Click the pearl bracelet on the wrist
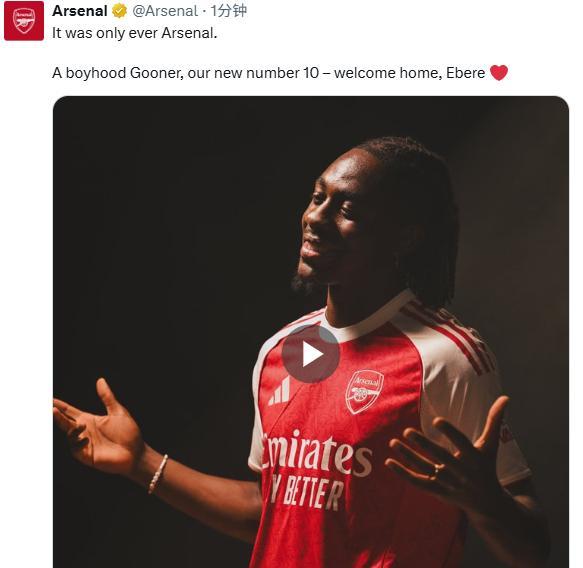Image resolution: width=583 pixels, height=568 pixels. point(158,474)
